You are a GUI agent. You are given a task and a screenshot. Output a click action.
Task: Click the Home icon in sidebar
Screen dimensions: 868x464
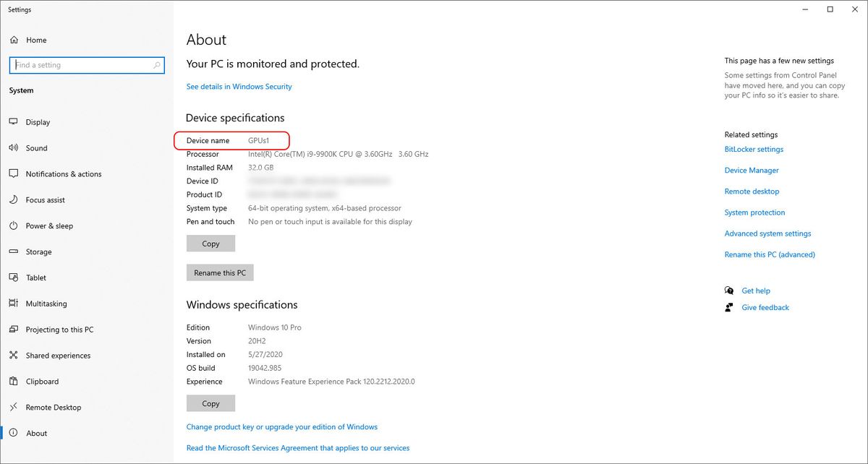pos(13,40)
